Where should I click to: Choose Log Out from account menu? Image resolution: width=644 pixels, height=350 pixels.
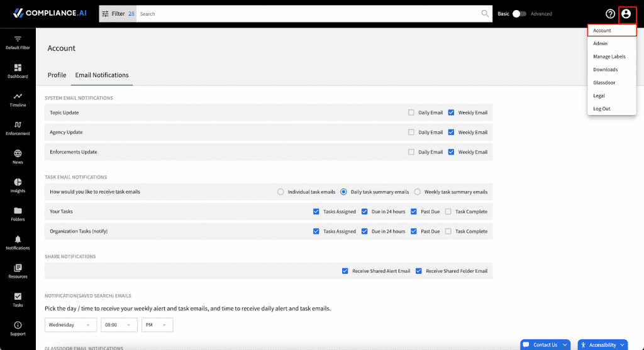tap(602, 109)
